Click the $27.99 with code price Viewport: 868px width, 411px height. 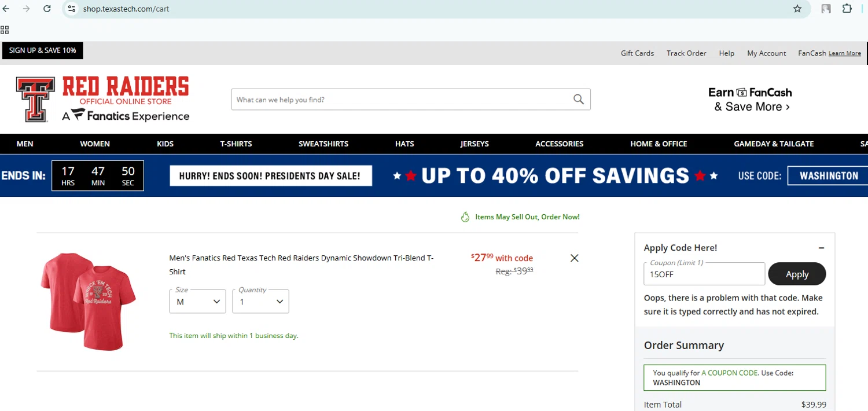pyautogui.click(x=502, y=258)
